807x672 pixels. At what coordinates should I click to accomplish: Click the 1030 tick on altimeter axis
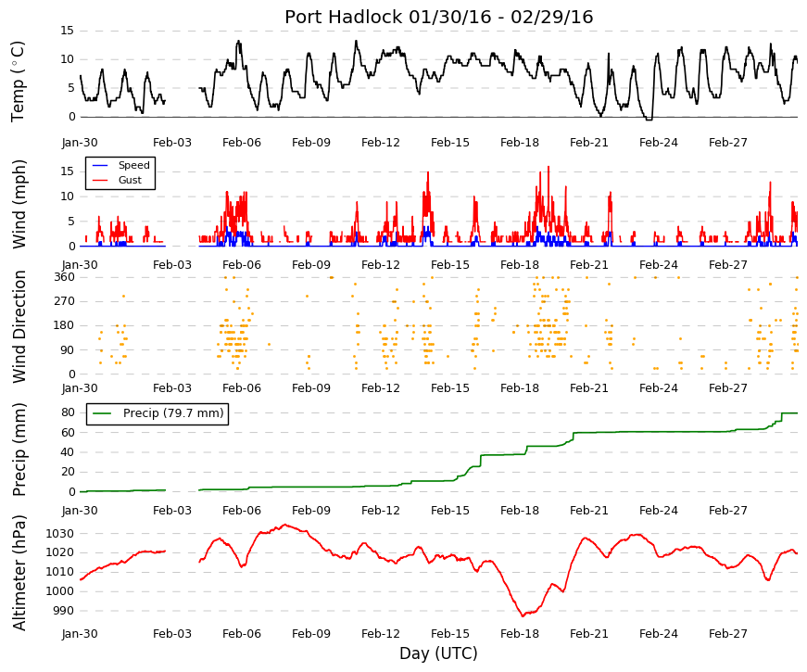click(59, 534)
